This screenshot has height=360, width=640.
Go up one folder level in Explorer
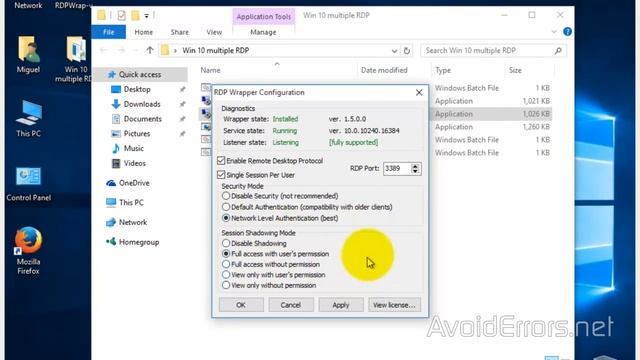point(150,50)
